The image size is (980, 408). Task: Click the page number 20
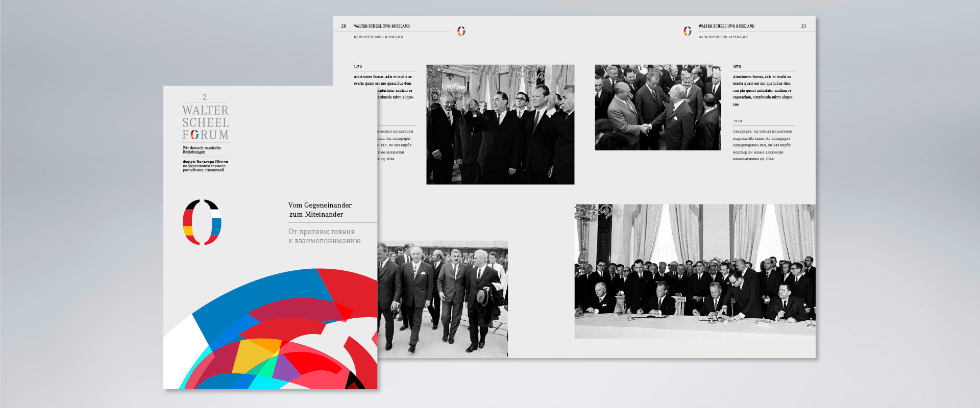[x=344, y=26]
